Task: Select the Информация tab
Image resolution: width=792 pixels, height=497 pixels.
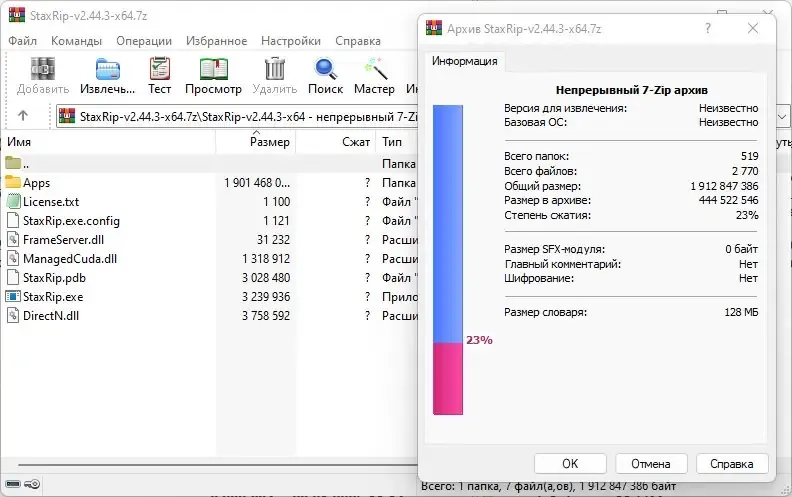Action: coord(464,61)
